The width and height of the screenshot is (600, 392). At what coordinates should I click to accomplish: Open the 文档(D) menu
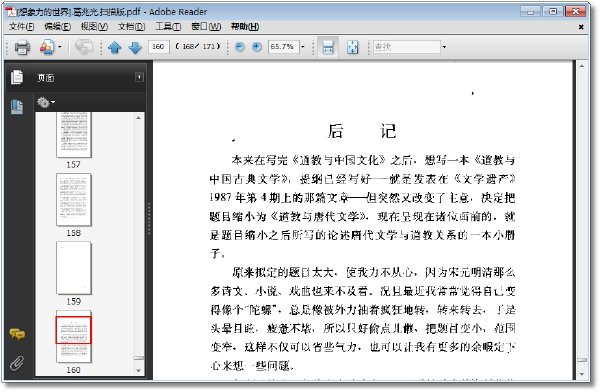pyautogui.click(x=131, y=26)
